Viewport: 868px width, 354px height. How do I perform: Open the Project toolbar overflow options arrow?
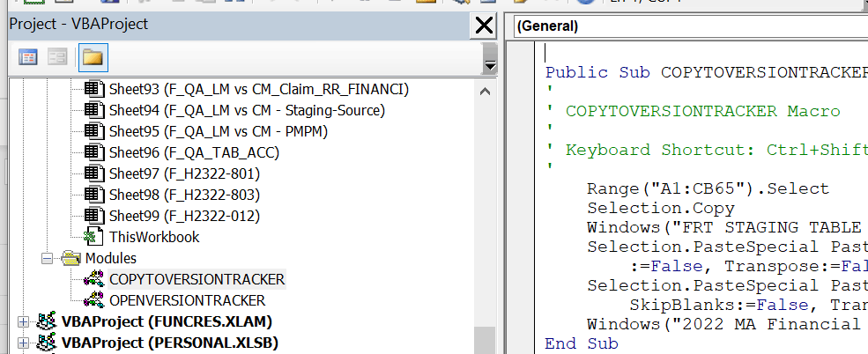pos(489,57)
